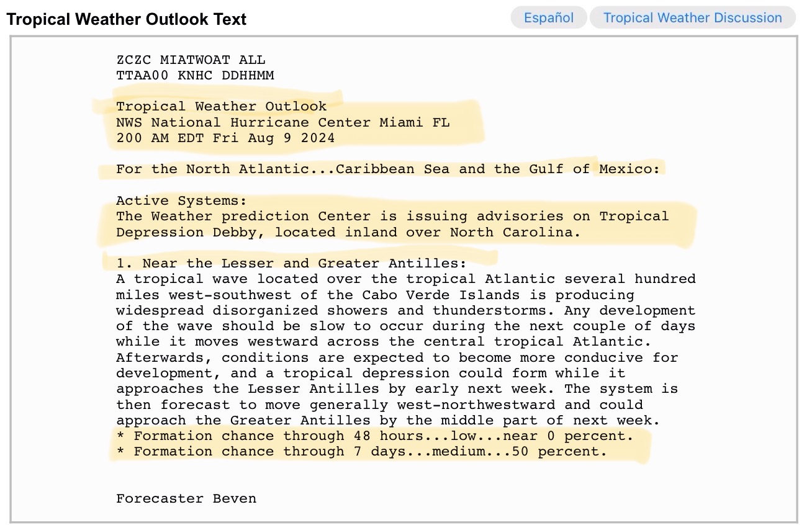This screenshot has width=812, height=525.
Task: Open the Tropical Weather Discussion link
Action: click(x=692, y=17)
